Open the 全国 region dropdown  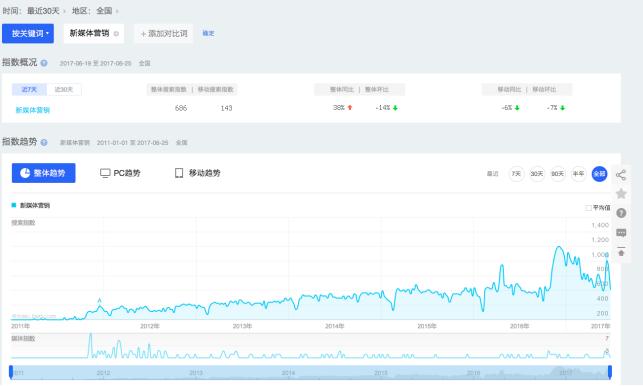[x=107, y=11]
